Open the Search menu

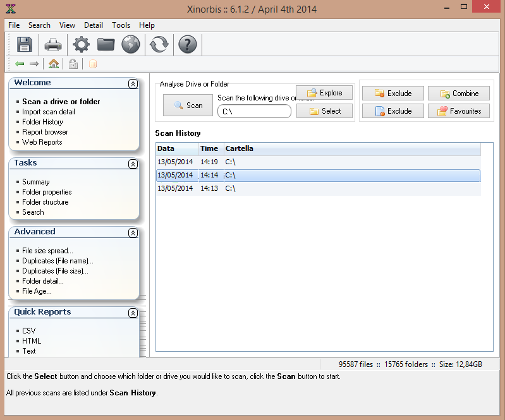tap(39, 25)
